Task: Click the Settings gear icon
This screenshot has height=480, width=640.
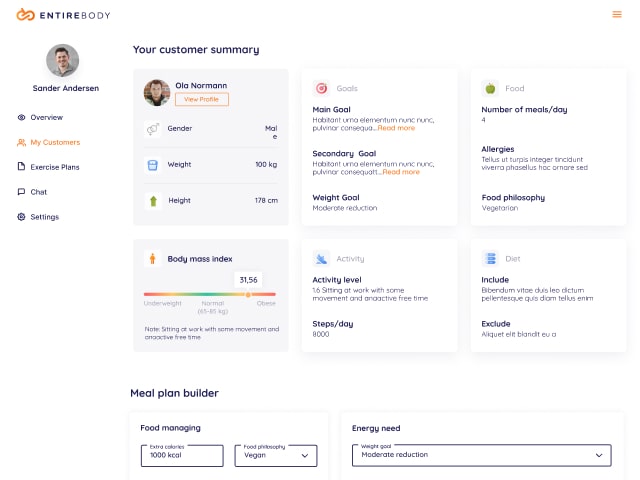Action: [21, 217]
